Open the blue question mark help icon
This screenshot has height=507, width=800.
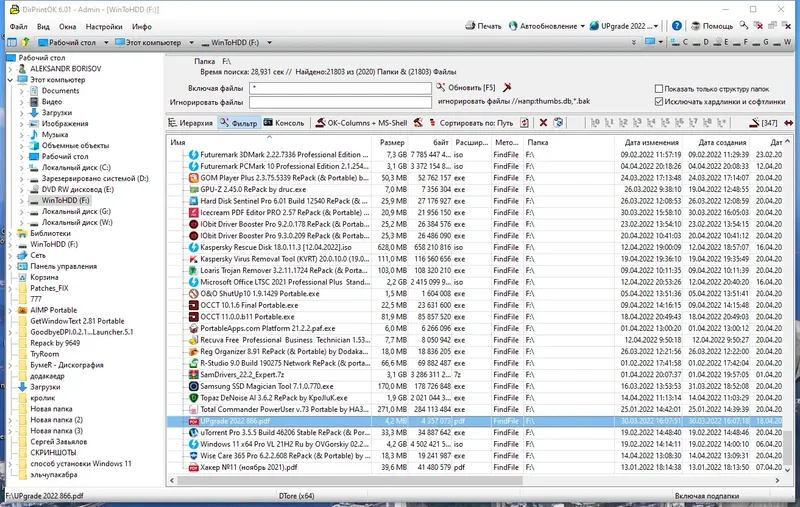677,26
